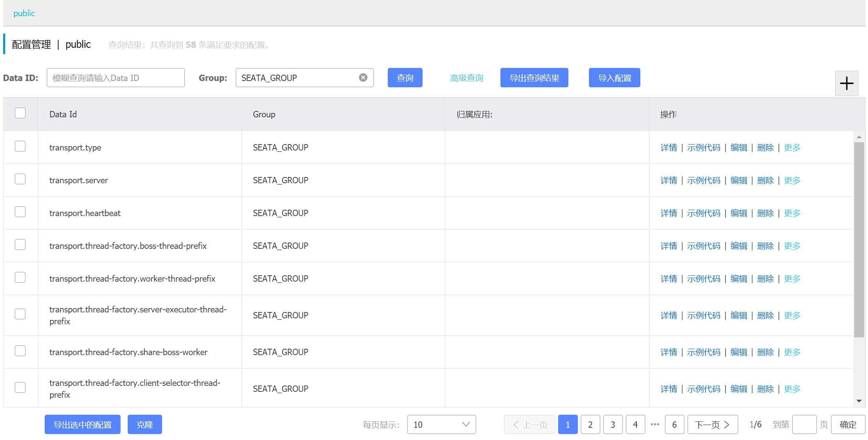Click the scrollbar up arrow
This screenshot has width=868, height=440.
click(x=859, y=137)
